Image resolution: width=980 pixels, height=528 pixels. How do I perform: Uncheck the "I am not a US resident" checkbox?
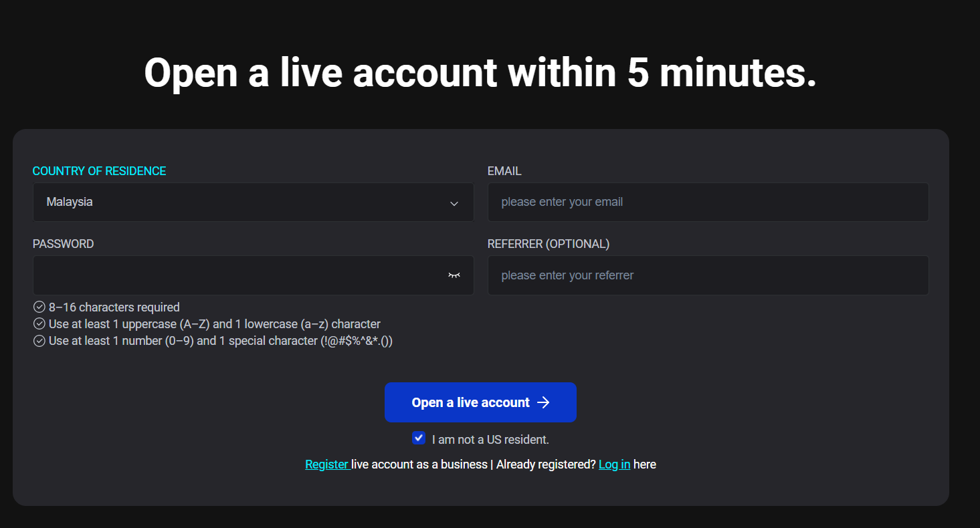coord(419,438)
